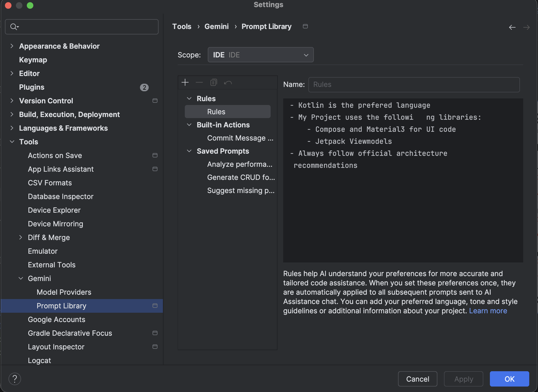Expand the Diff & Merge node
Viewport: 538px width, 392px height.
(x=21, y=237)
